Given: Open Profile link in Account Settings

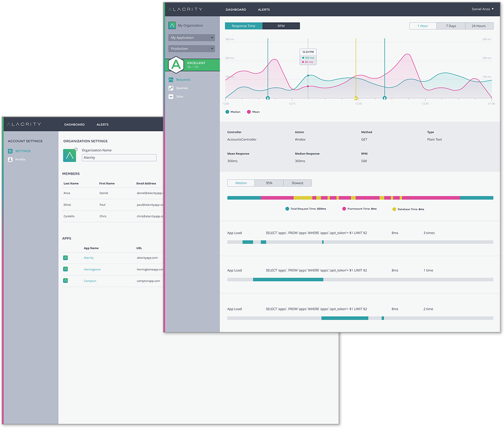Looking at the screenshot, I should pos(20,160).
